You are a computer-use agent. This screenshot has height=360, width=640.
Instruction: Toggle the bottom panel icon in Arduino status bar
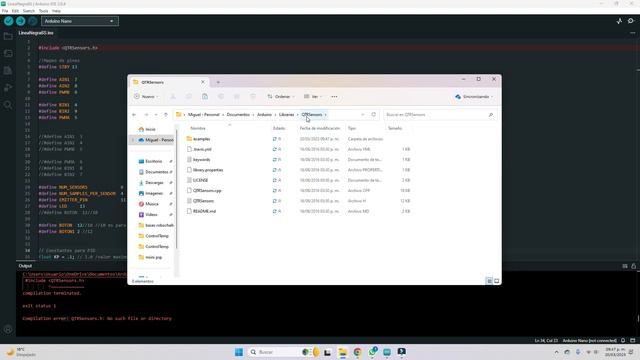[633, 340]
